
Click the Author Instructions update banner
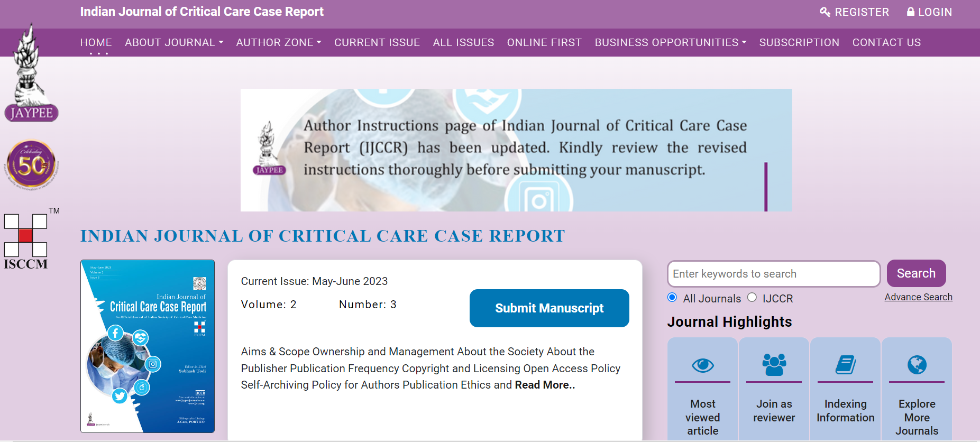tap(516, 150)
